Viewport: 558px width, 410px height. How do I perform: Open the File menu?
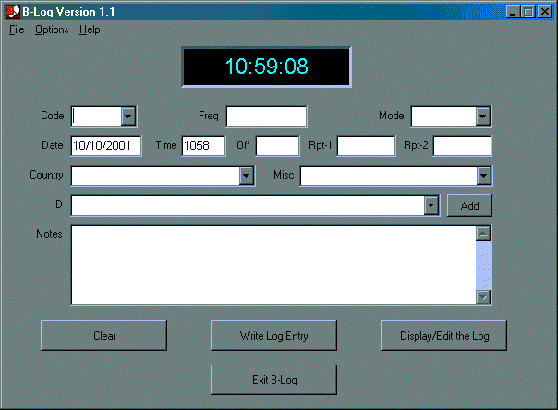(x=16, y=30)
